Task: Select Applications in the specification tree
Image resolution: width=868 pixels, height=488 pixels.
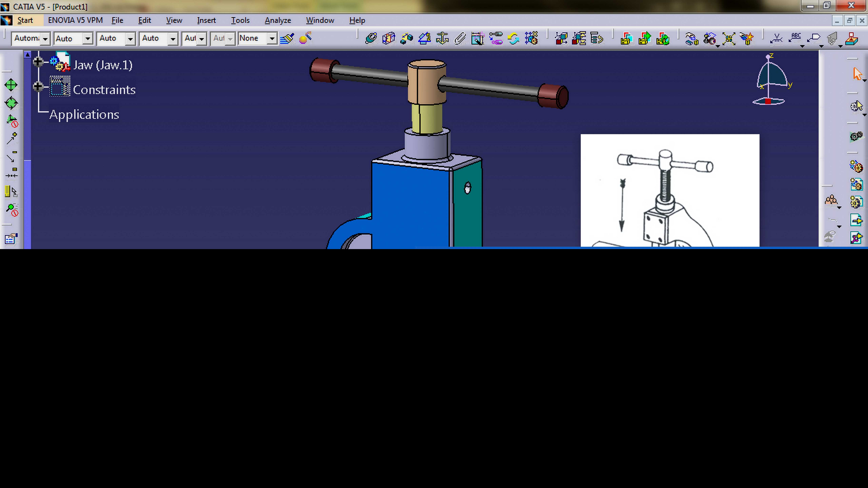Action: coord(84,115)
